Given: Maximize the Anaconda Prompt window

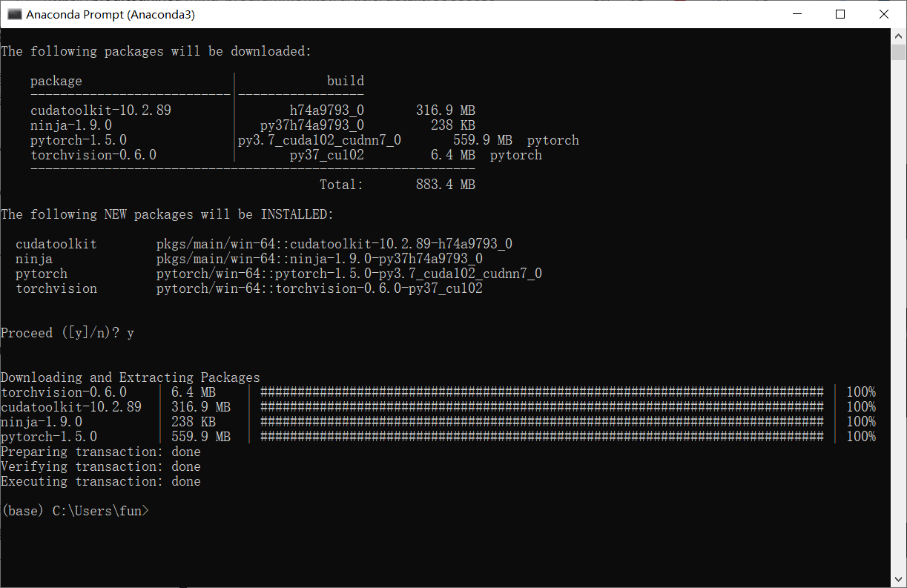Looking at the screenshot, I should tap(840, 14).
